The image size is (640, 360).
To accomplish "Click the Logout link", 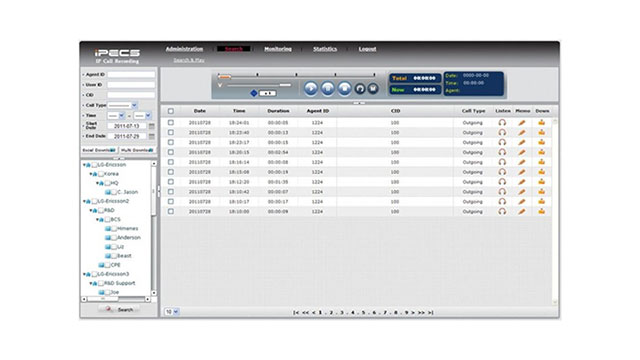I will point(367,49).
